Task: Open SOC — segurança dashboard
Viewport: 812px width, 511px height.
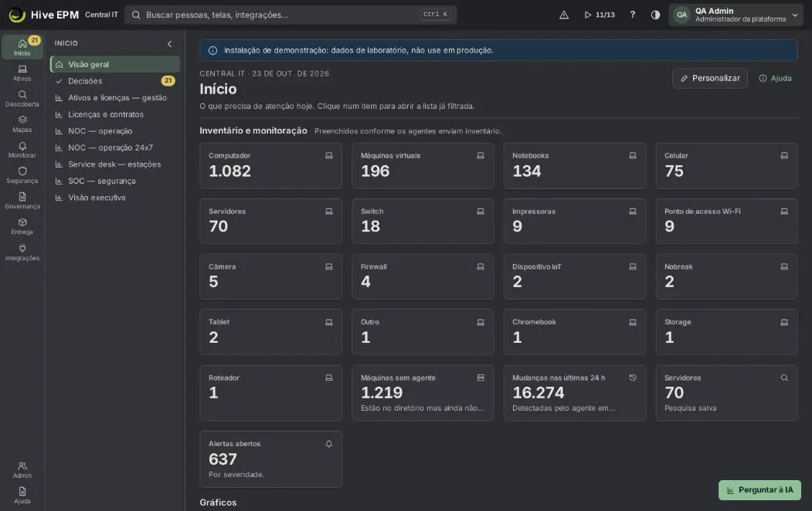Action: [115, 181]
